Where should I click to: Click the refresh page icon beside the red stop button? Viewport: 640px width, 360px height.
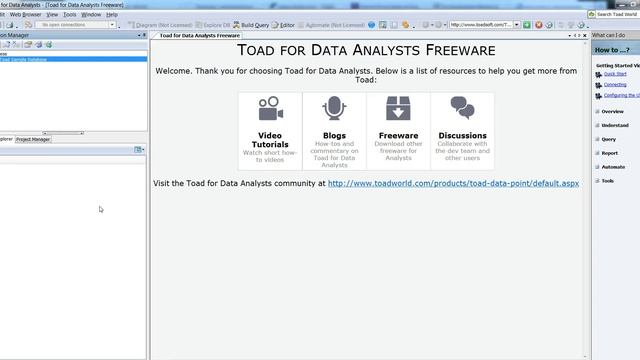549,25
